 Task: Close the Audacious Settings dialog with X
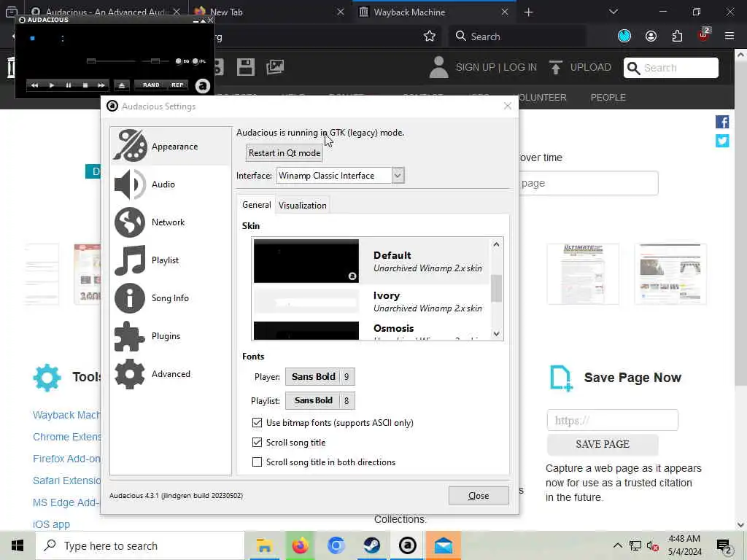508,106
